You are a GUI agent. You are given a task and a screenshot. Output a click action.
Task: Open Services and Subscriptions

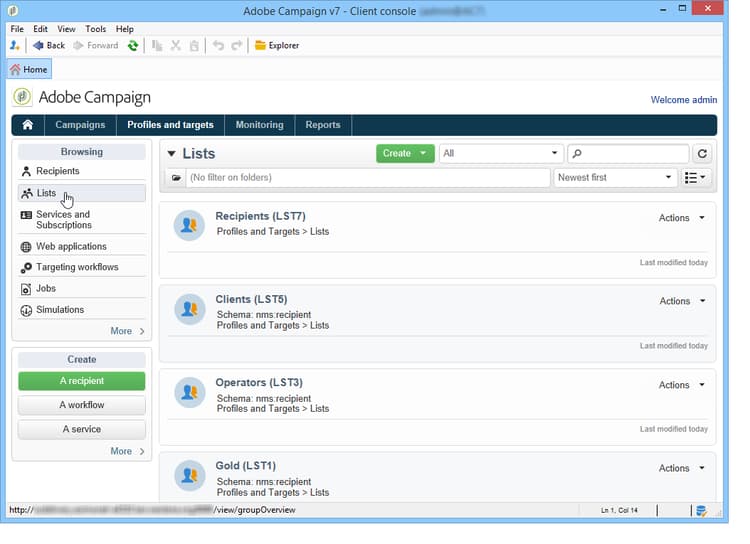(82, 220)
